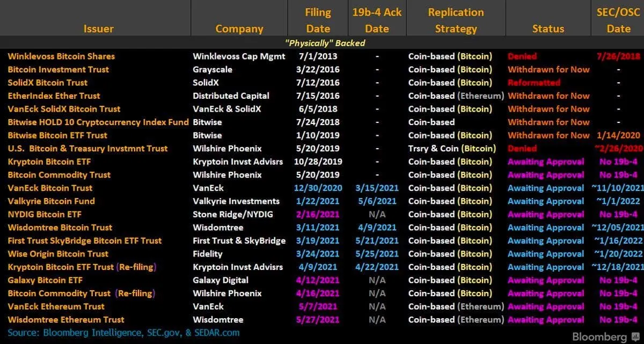The image size is (644, 344).
Task: Select the Wisdomtree Ethereum Trust row
Action: [65, 319]
